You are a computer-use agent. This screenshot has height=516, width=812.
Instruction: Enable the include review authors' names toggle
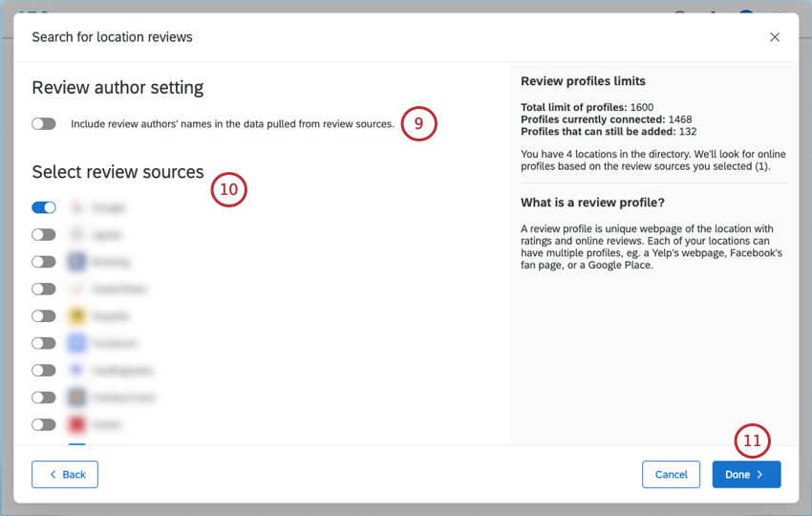click(44, 124)
